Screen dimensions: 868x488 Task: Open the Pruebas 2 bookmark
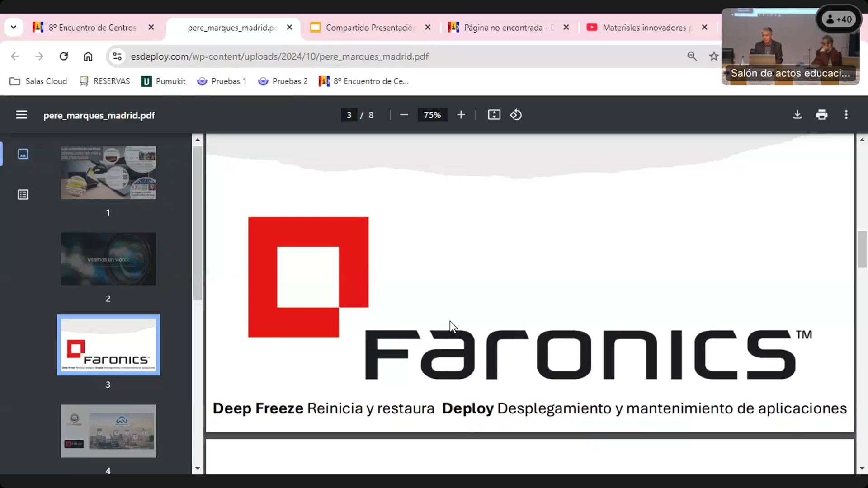[x=283, y=81]
